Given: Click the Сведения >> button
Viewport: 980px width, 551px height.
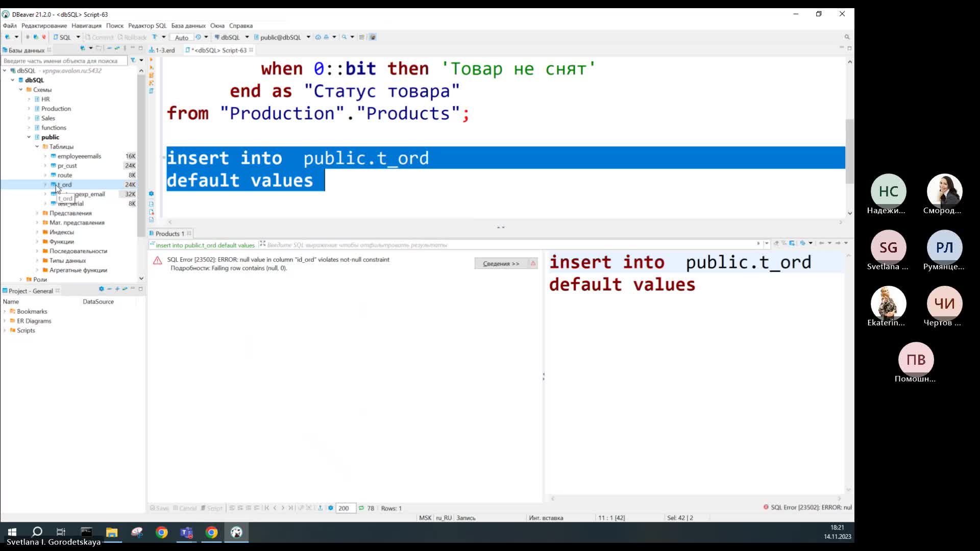Looking at the screenshot, I should click(x=501, y=264).
